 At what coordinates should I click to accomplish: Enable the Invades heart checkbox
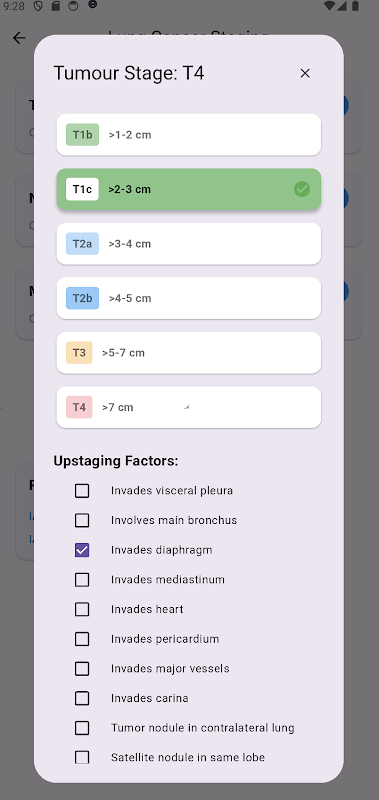click(82, 609)
